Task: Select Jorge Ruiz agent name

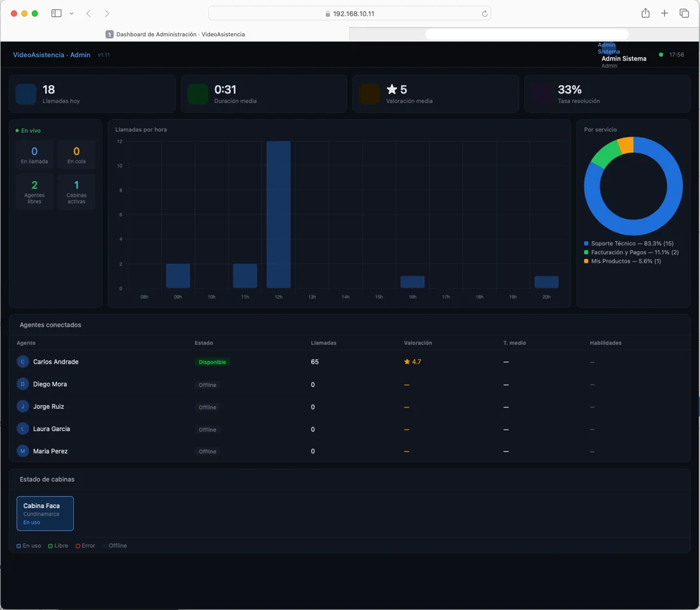Action: [x=48, y=406]
